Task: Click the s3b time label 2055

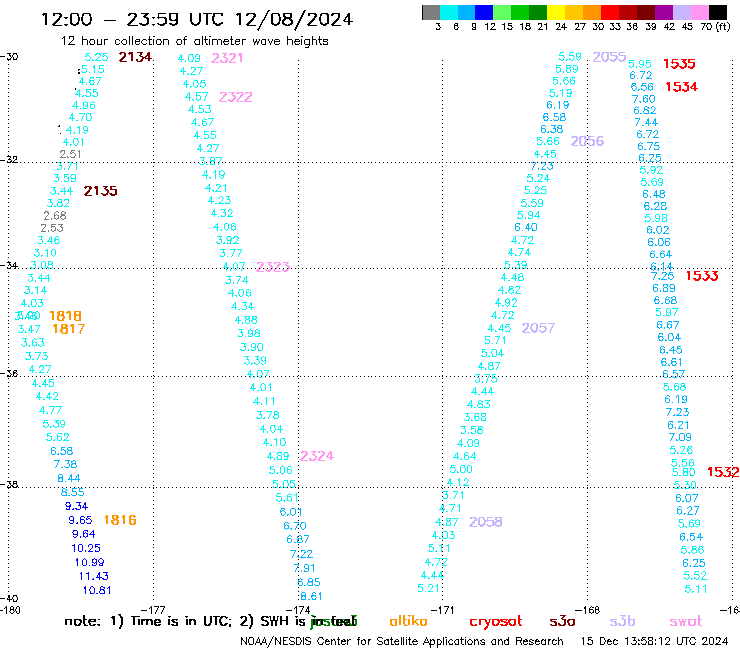Action: click(609, 57)
